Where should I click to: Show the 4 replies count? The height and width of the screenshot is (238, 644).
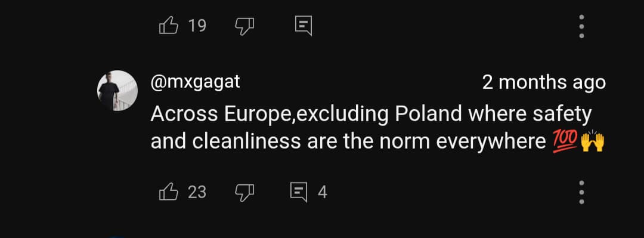(323, 192)
